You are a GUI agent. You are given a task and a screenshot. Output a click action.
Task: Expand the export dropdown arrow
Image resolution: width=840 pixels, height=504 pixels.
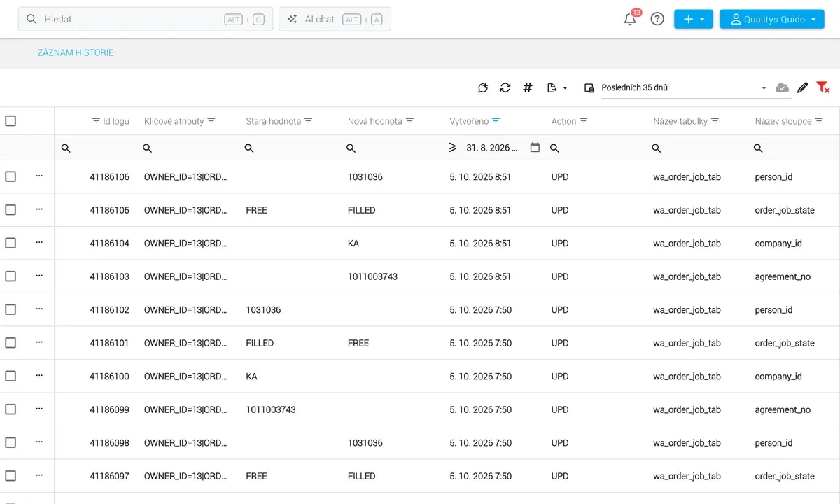(565, 88)
